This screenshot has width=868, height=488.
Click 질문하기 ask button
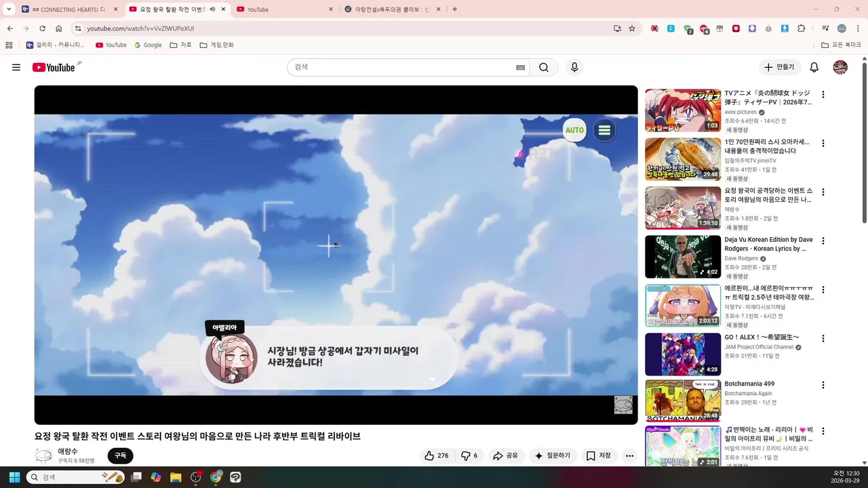(553, 455)
